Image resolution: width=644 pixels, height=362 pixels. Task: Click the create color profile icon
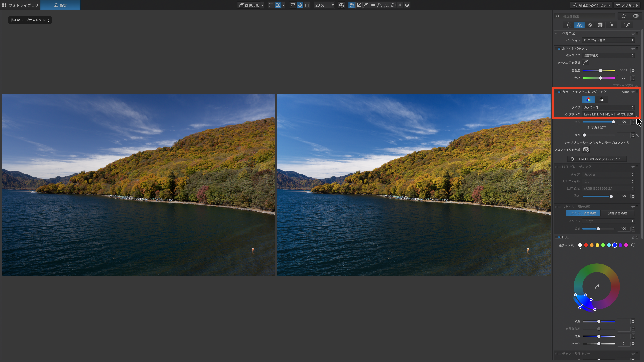click(586, 150)
